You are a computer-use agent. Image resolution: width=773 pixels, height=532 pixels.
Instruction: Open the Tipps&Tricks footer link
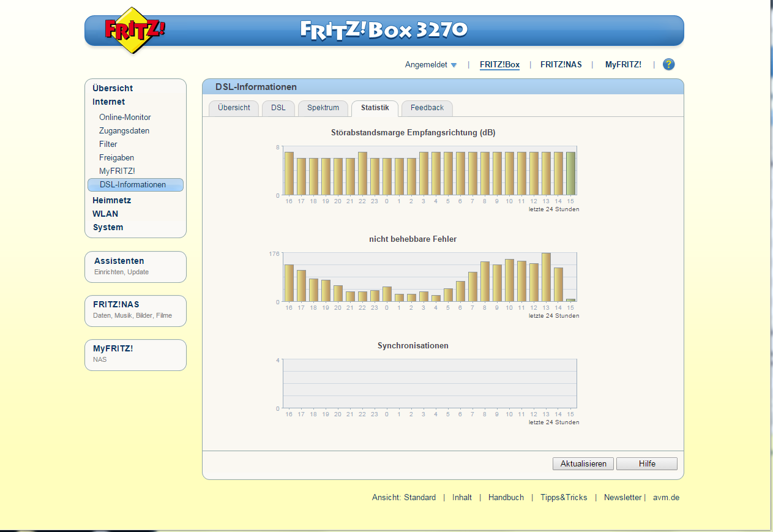click(x=564, y=497)
